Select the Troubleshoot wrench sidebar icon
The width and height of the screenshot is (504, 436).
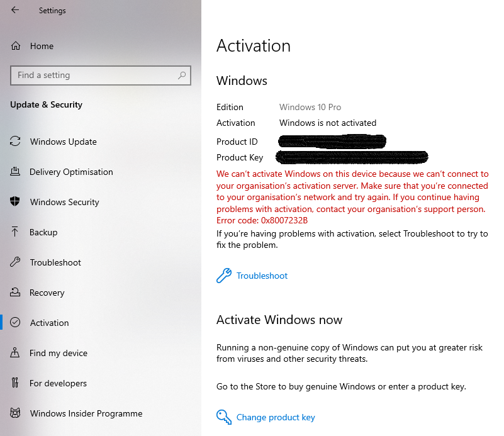[15, 262]
